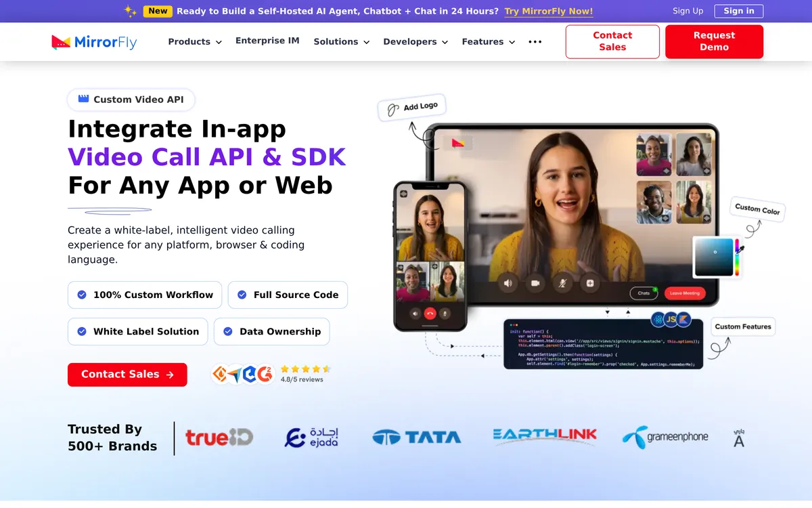Click the speaker volume icon in the meeting toolbar
This screenshot has height=508, width=812.
click(x=508, y=283)
